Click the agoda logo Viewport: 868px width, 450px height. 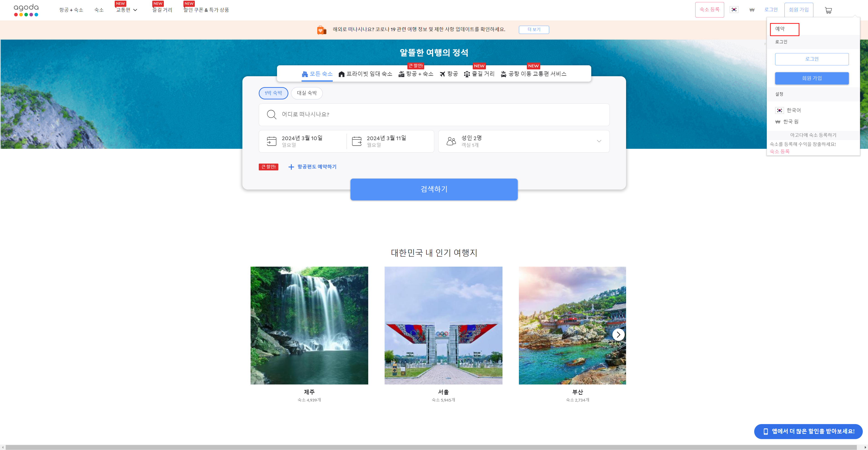26,10
